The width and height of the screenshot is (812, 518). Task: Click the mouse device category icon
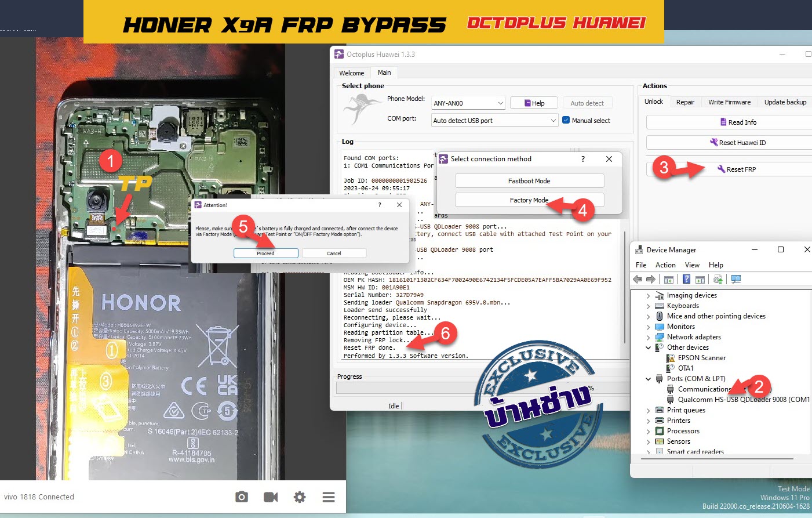[660, 316]
